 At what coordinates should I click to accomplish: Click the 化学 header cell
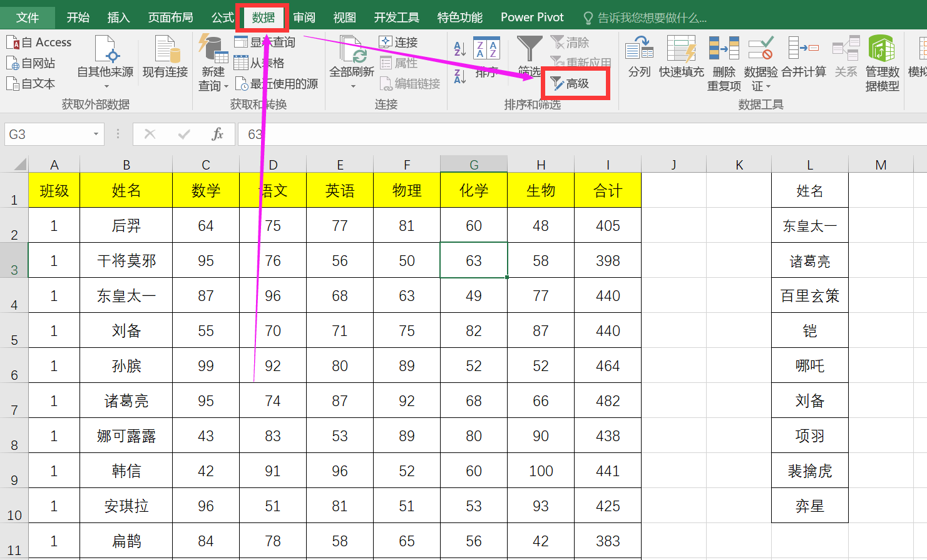pyautogui.click(x=474, y=190)
